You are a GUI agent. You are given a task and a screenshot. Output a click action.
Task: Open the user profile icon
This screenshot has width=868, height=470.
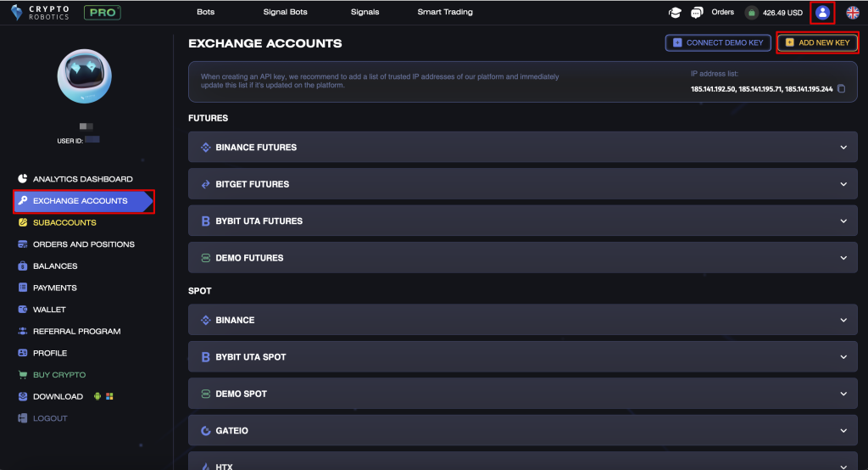[822, 12]
